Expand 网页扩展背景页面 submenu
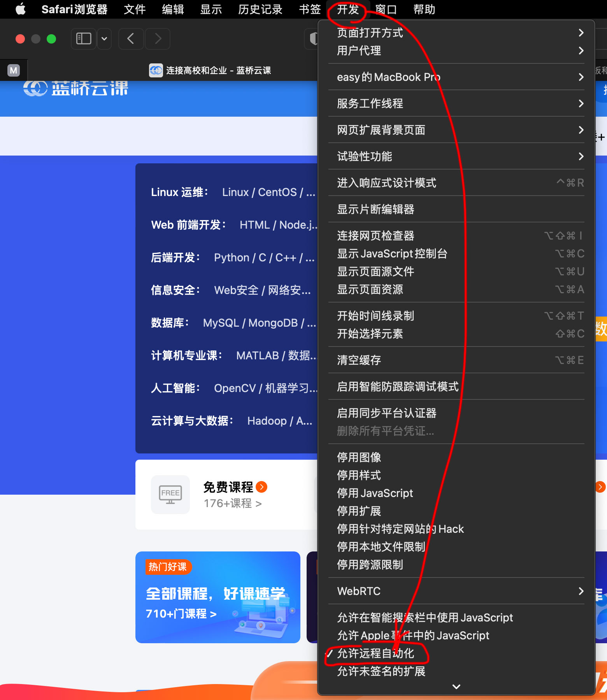The image size is (607, 700). [x=456, y=130]
